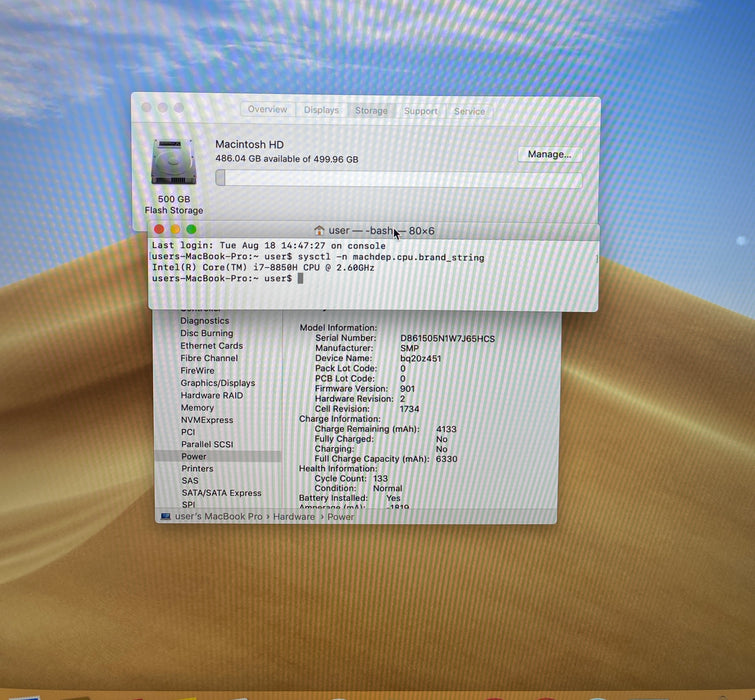Select Diagnostics in System Information sidebar
The height and width of the screenshot is (700, 755).
tap(205, 321)
